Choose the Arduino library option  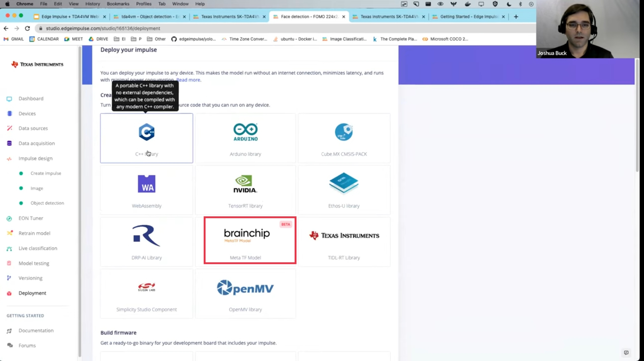coord(246,138)
